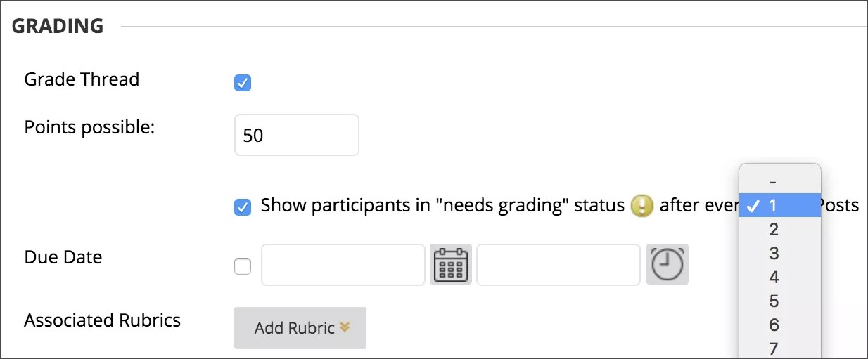Select 3 in the posts dropdown list
The width and height of the screenshot is (868, 359).
pos(774,254)
